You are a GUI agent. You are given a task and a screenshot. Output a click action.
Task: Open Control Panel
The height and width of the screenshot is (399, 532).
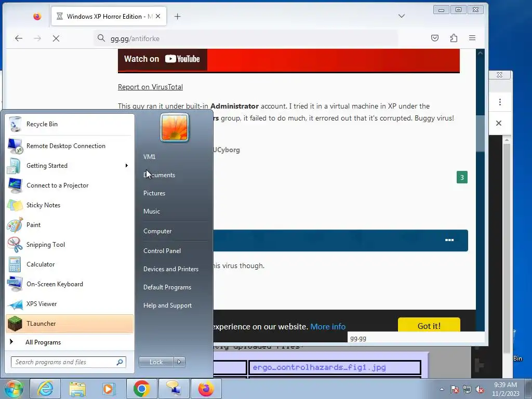pyautogui.click(x=162, y=251)
